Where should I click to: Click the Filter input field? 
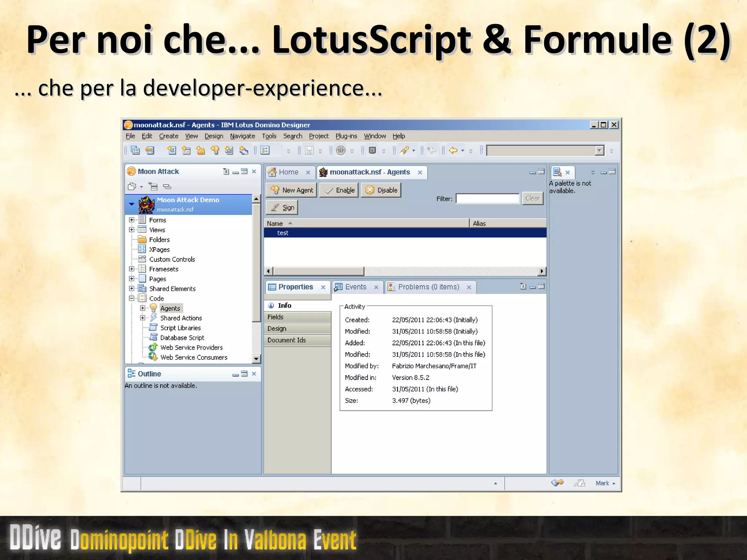tap(487, 199)
